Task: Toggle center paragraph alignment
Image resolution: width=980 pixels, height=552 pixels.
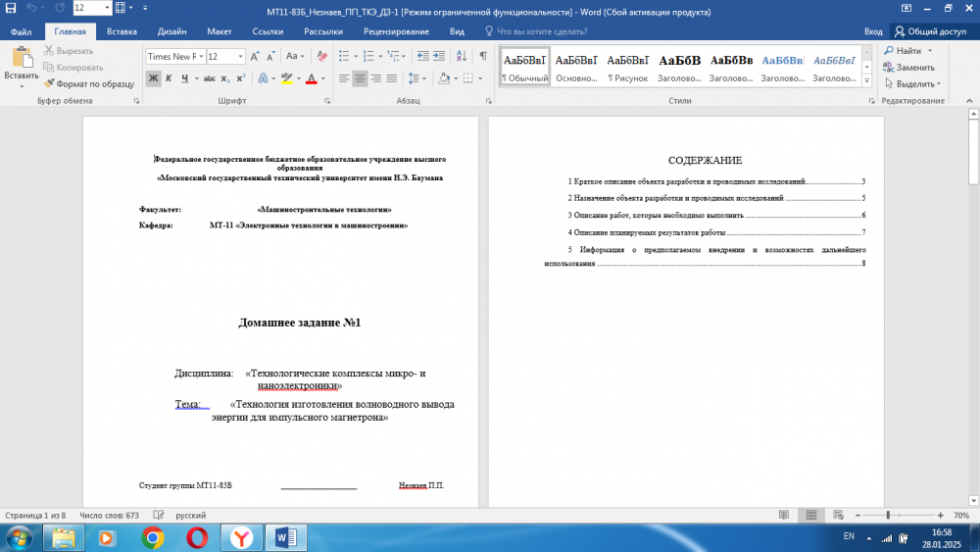Action: tap(360, 78)
